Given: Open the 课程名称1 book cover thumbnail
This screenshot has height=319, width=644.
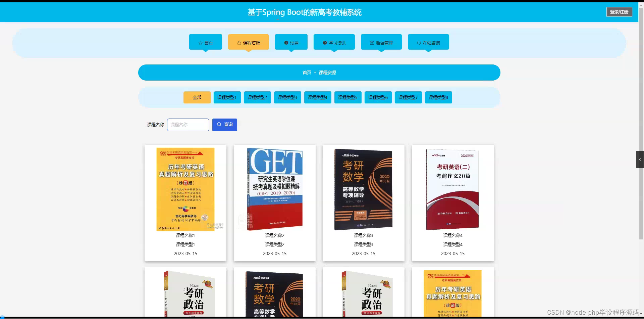Looking at the screenshot, I should [185, 189].
